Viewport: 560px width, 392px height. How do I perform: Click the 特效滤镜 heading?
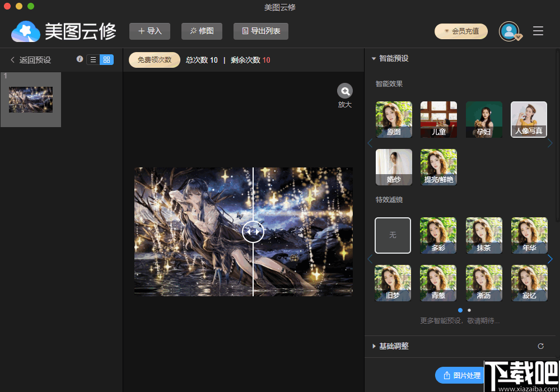pyautogui.click(x=389, y=200)
